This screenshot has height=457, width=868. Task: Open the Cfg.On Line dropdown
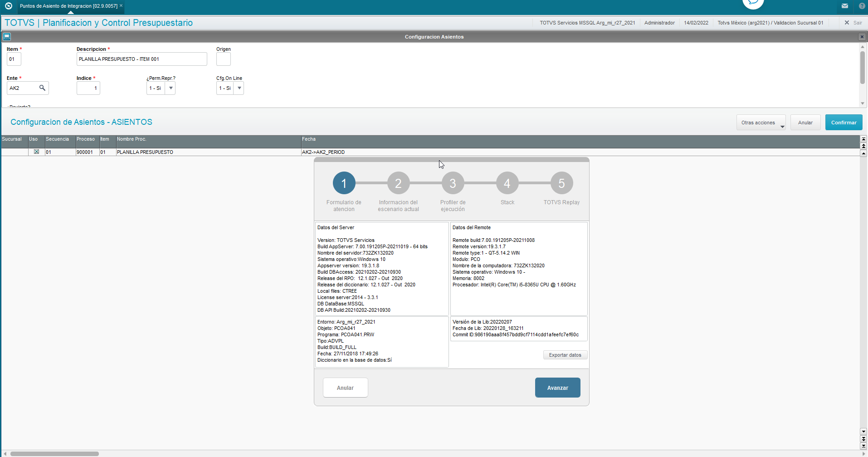tap(239, 88)
